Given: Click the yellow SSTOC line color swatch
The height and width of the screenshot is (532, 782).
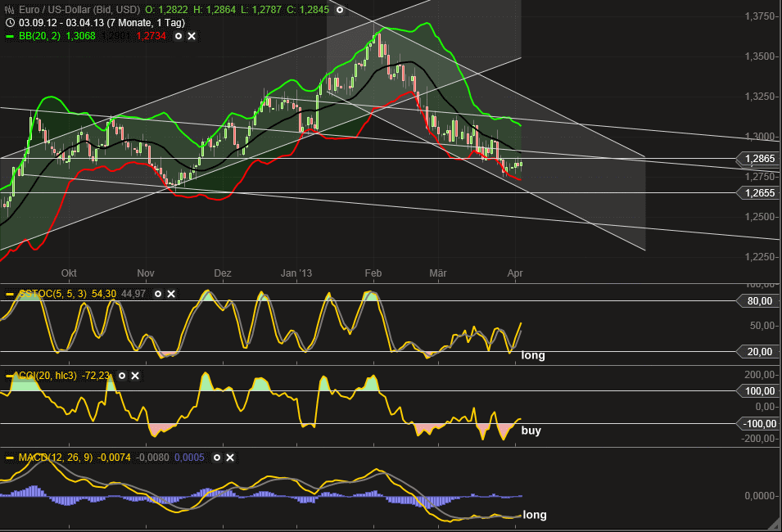Looking at the screenshot, I should 10,294.
